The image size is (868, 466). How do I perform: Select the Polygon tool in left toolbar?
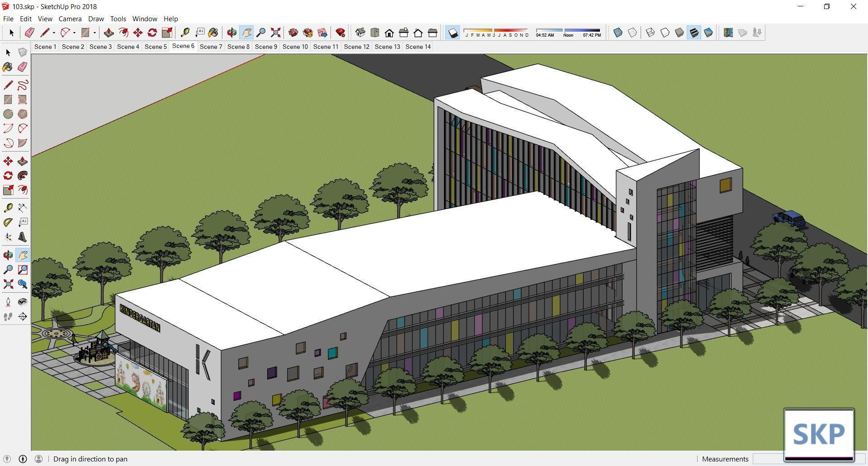pyautogui.click(x=23, y=114)
